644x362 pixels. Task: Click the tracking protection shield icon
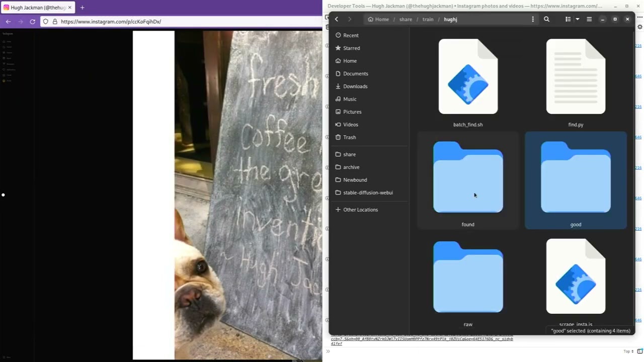pyautogui.click(x=45, y=22)
